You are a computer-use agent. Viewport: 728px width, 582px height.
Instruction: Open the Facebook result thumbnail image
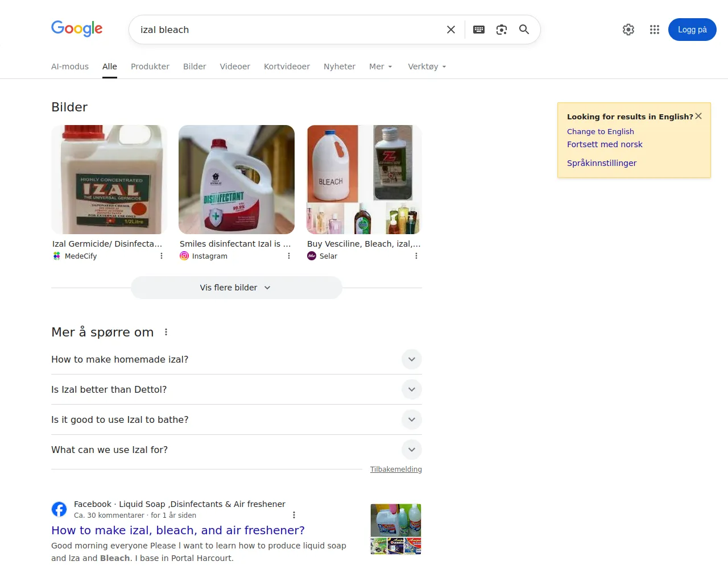point(396,529)
